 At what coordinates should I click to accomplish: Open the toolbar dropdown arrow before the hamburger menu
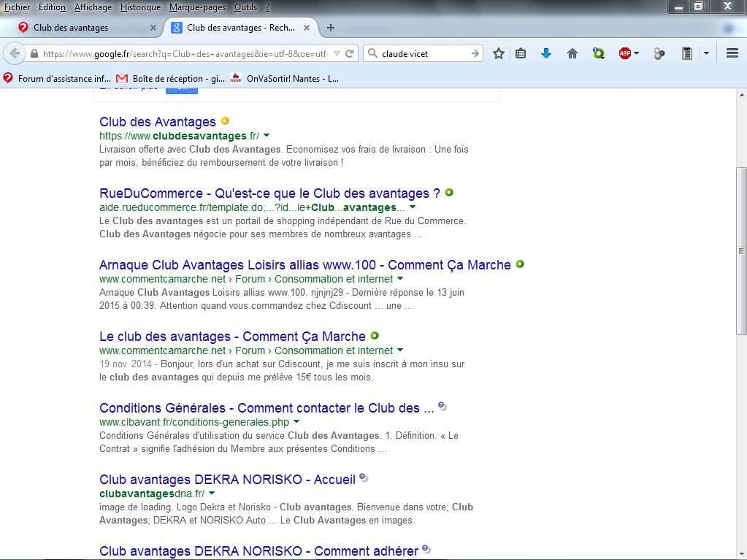pyautogui.click(x=707, y=53)
